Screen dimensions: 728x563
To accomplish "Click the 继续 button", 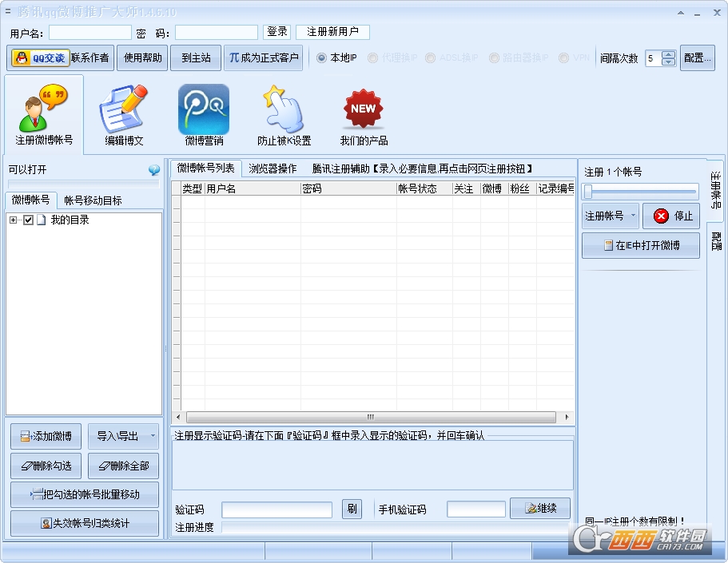I will pyautogui.click(x=540, y=508).
